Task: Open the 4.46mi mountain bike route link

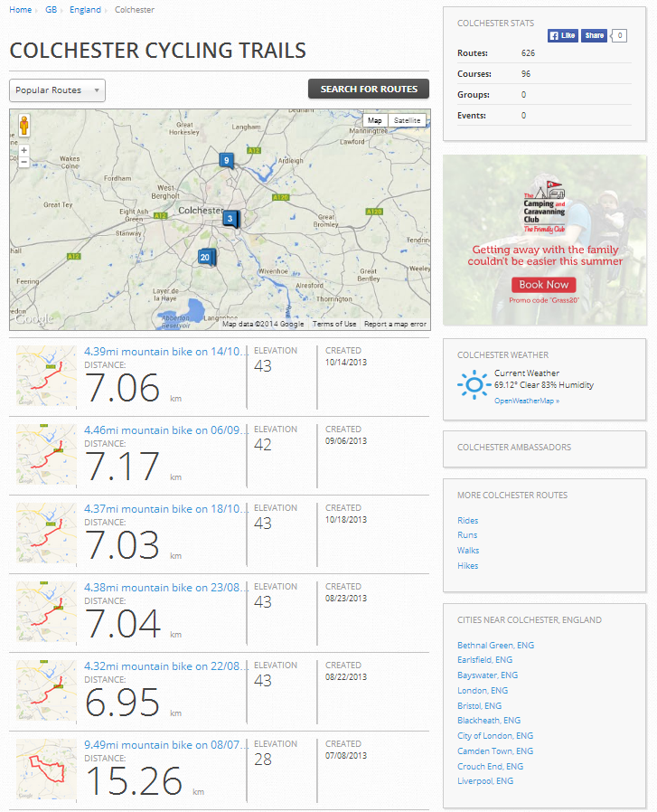Action: (x=165, y=430)
